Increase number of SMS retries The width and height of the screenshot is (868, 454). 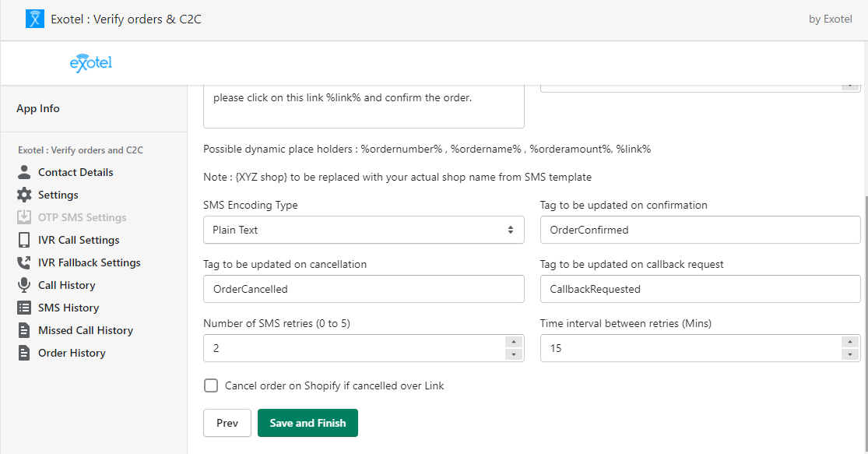point(514,342)
